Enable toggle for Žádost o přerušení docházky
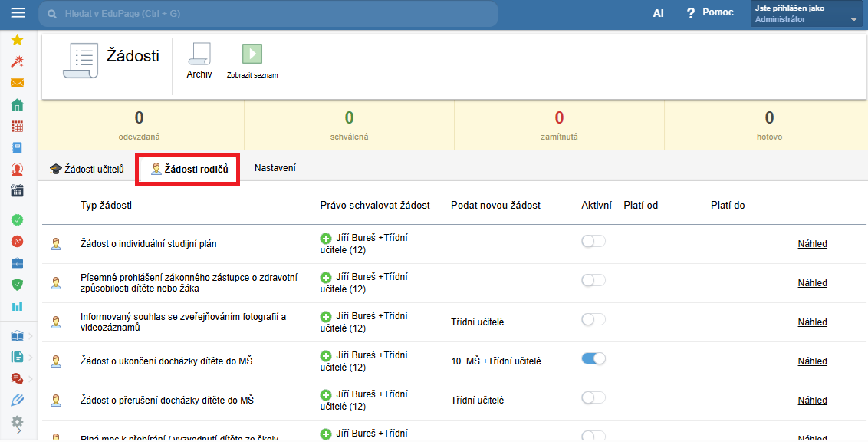This screenshot has height=442, width=868. point(593,397)
